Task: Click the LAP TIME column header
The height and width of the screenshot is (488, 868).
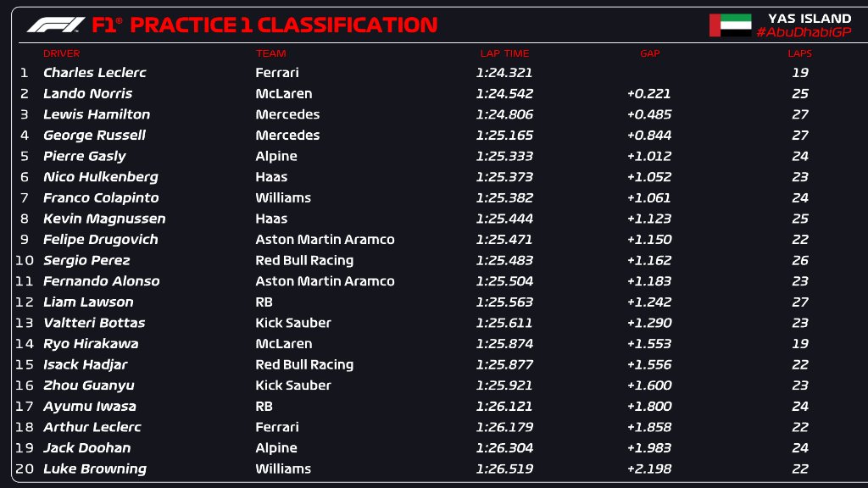Action: [x=504, y=53]
